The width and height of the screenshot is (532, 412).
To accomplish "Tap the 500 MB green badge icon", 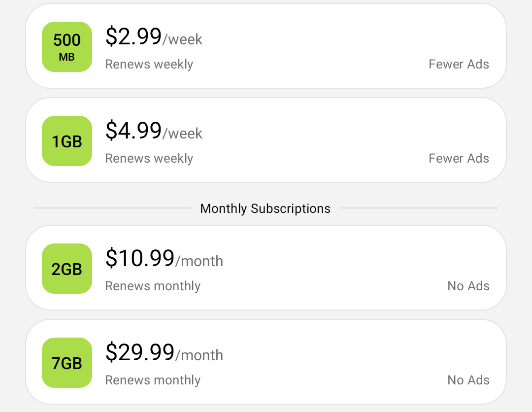I will point(67,47).
